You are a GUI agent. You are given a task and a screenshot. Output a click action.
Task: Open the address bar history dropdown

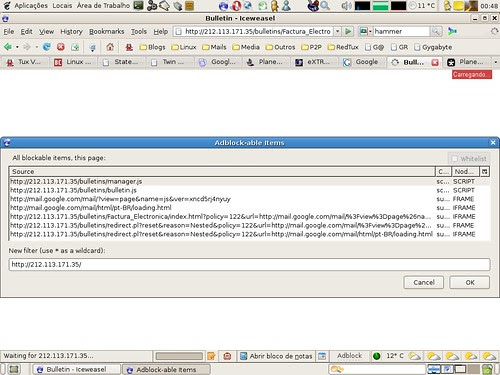337,31
